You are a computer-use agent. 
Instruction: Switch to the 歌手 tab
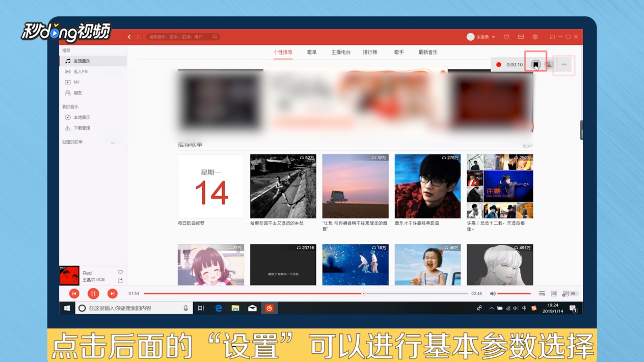click(x=399, y=52)
